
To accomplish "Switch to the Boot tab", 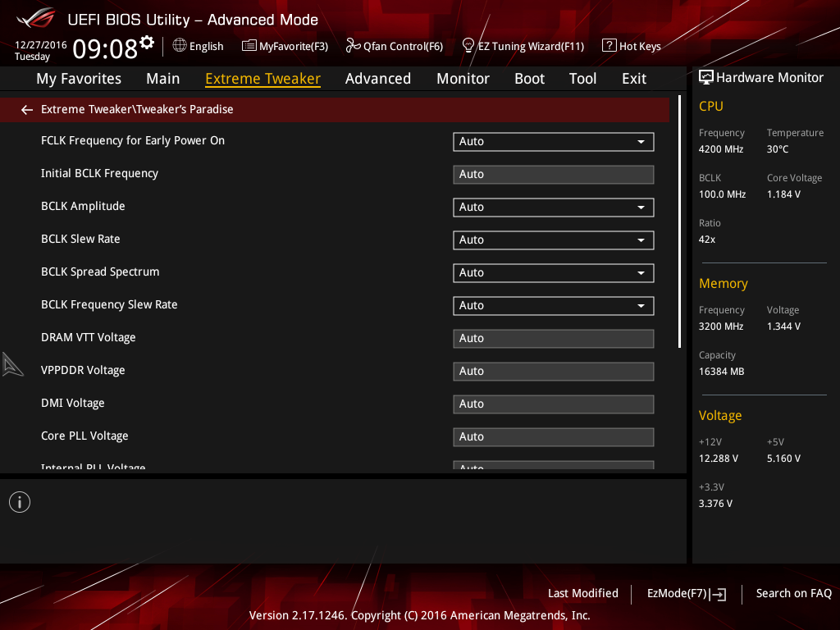I will (529, 79).
